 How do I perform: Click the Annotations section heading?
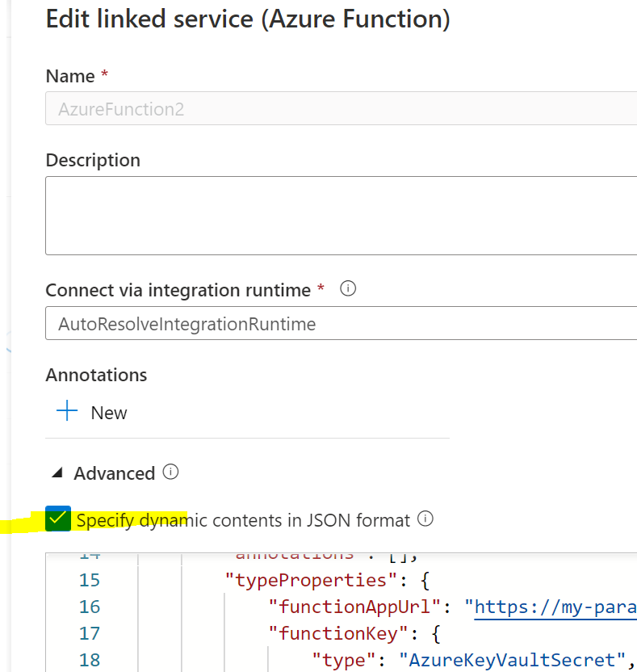click(96, 374)
